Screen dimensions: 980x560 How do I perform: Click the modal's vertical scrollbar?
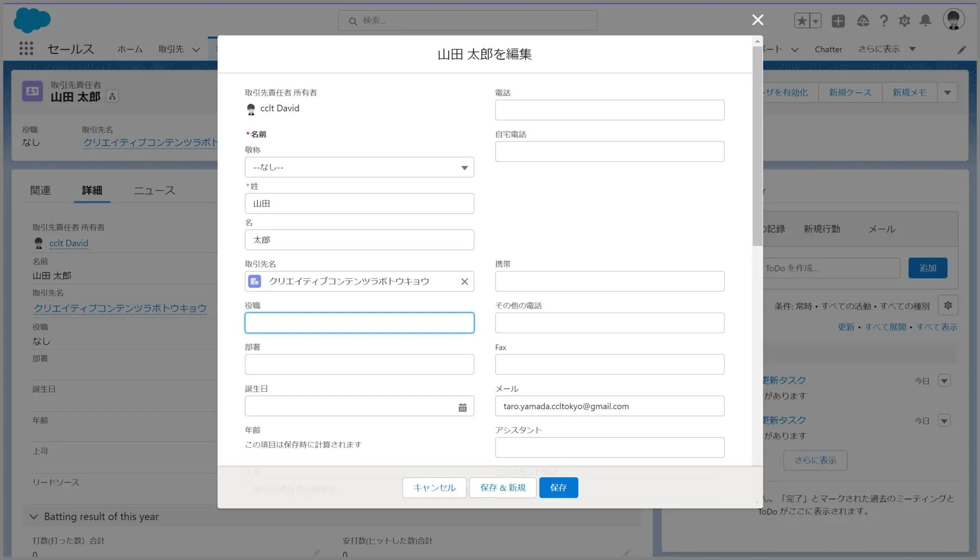757,148
